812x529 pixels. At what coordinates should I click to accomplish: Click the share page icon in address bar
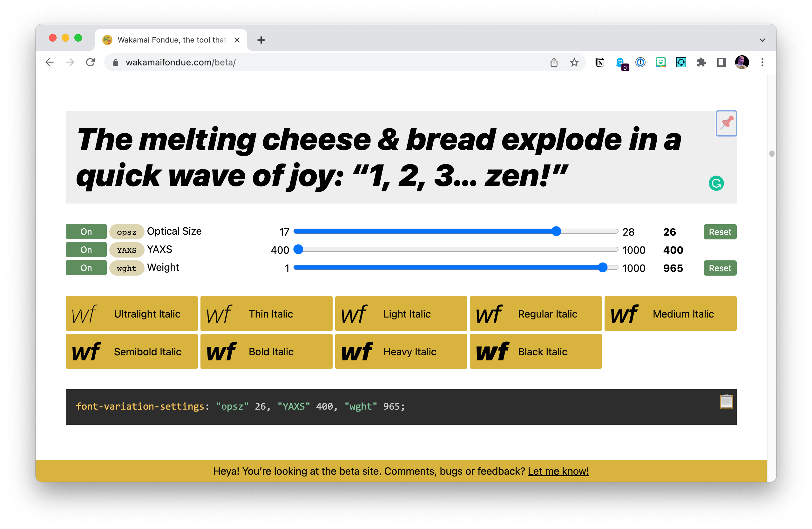(554, 63)
